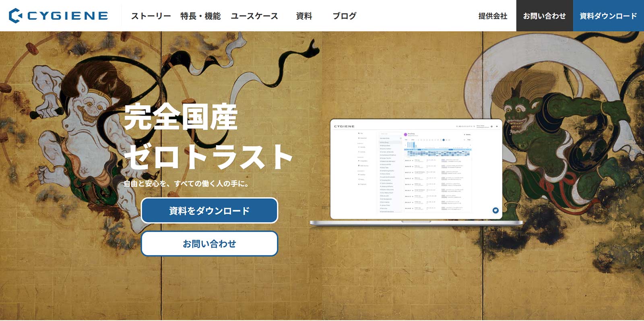Click the hero 資料をダウンロード button
644x321 pixels.
pos(209,210)
